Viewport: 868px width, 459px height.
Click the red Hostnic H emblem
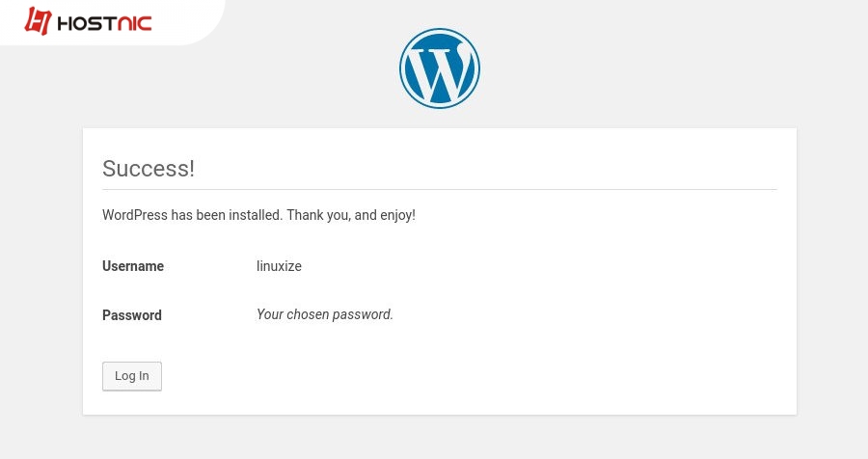click(38, 21)
